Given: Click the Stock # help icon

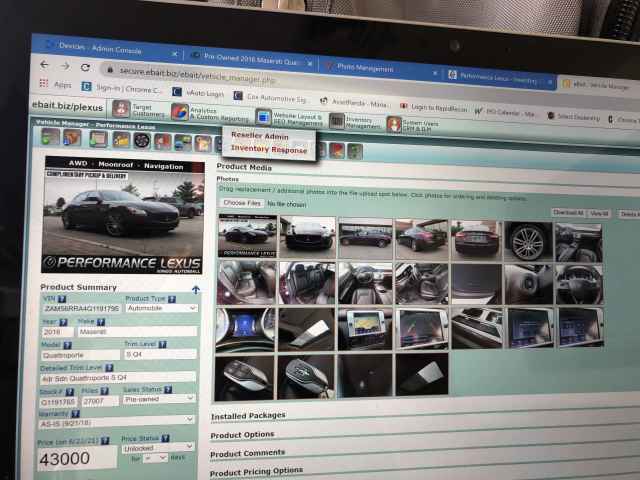Looking at the screenshot, I should 70,392.
